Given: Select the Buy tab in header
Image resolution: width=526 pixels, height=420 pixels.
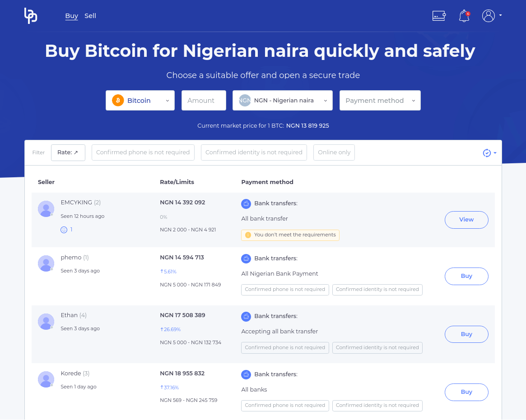Looking at the screenshot, I should tap(71, 16).
